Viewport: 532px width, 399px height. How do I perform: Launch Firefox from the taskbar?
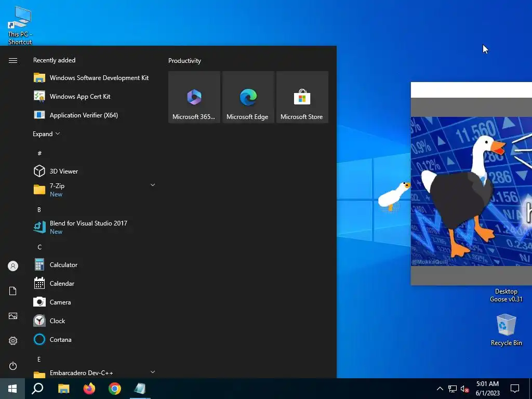[x=89, y=389]
